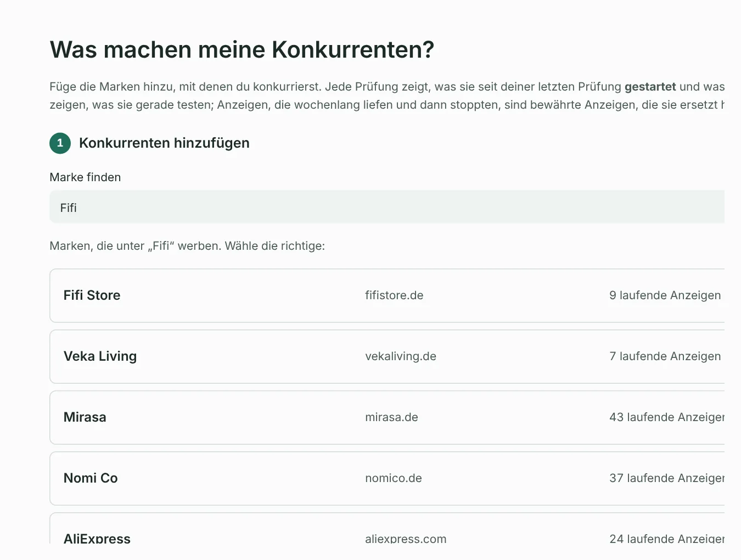Click the '43 laufende Anzeigen' count
Image resolution: width=741 pixels, height=560 pixels.
[667, 417]
